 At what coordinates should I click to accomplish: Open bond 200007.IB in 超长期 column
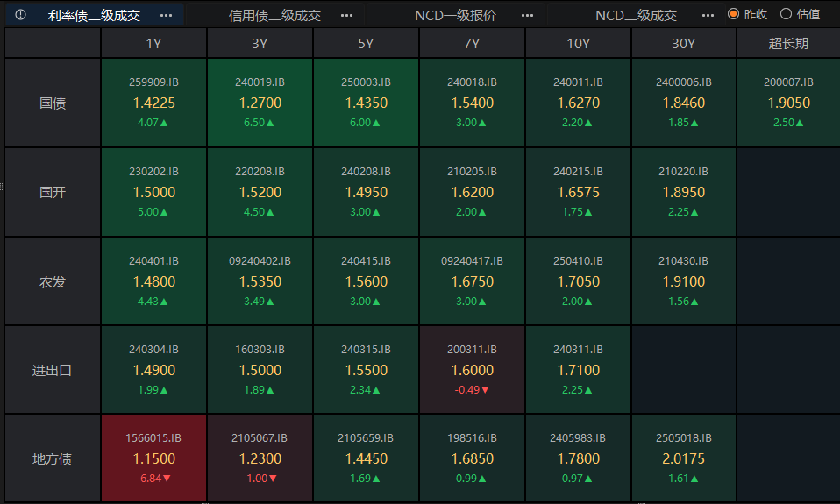[x=788, y=103]
